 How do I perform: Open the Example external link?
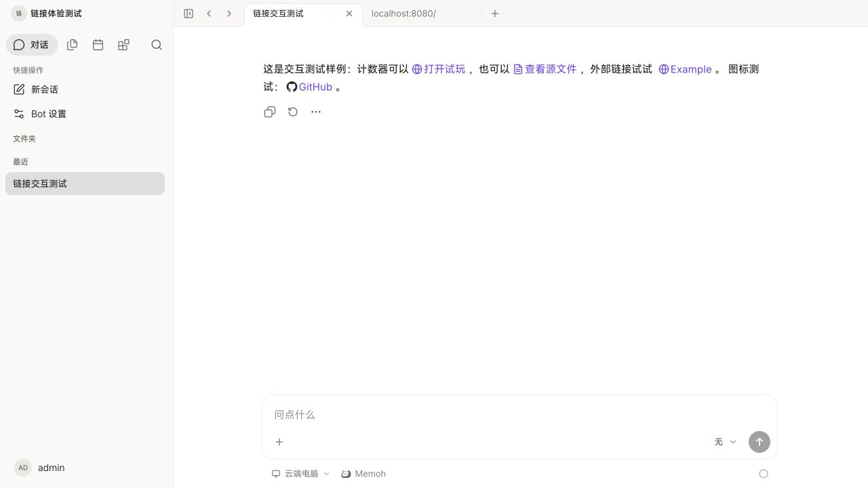685,69
